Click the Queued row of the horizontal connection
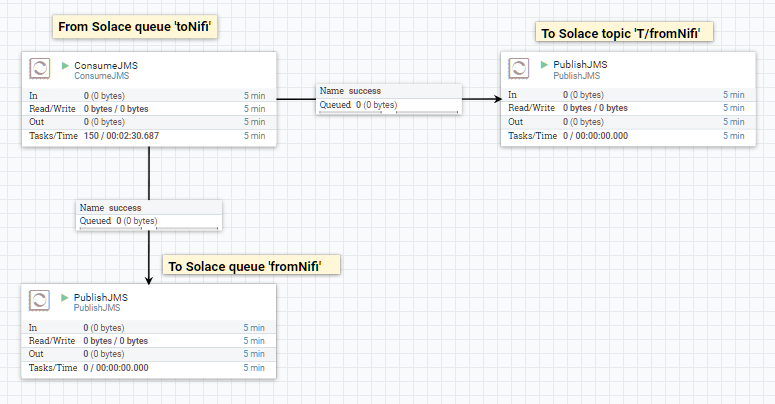Screen dimensions: 775x404 (389, 104)
